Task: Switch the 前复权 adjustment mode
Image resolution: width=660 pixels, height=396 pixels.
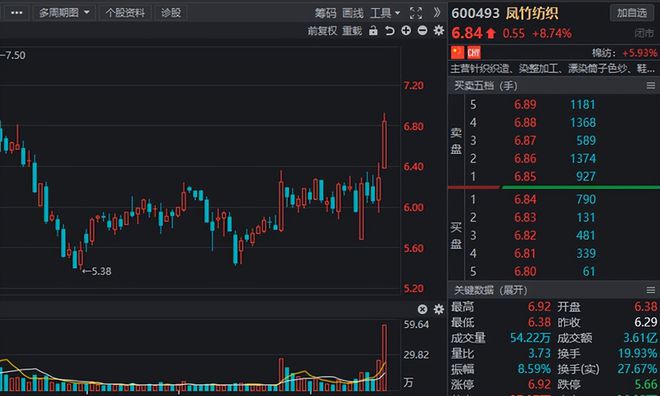Action: [x=322, y=31]
